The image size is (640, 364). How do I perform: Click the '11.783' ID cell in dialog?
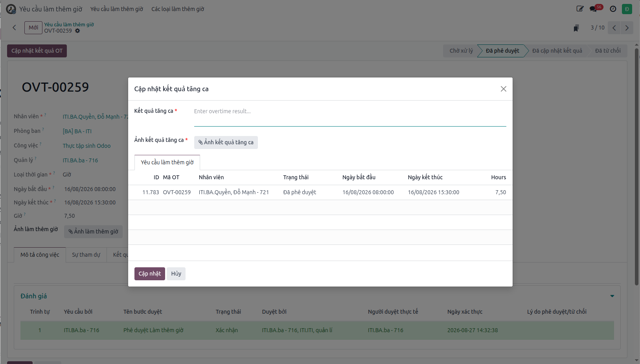[151, 192]
